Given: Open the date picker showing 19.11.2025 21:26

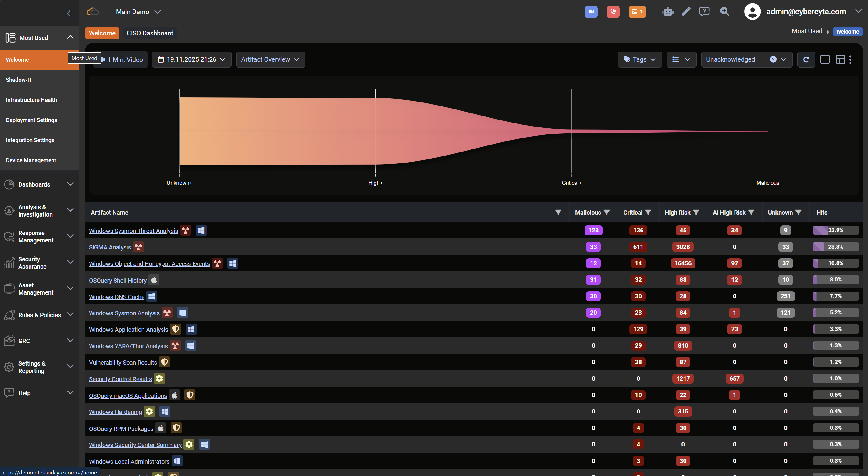Looking at the screenshot, I should pyautogui.click(x=191, y=60).
